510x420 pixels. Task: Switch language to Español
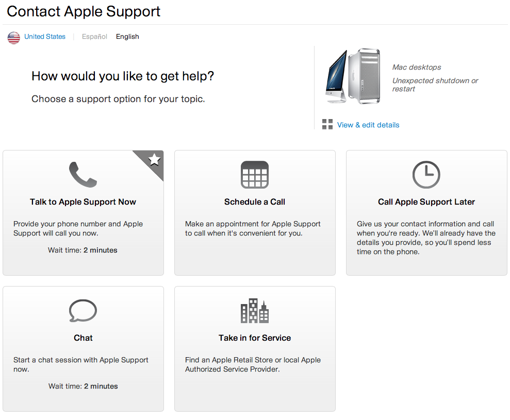[94, 37]
